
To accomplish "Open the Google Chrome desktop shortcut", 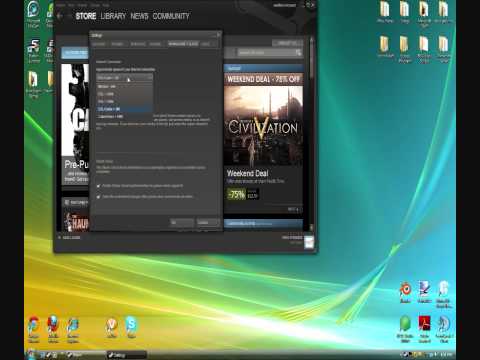I will click(34, 329).
